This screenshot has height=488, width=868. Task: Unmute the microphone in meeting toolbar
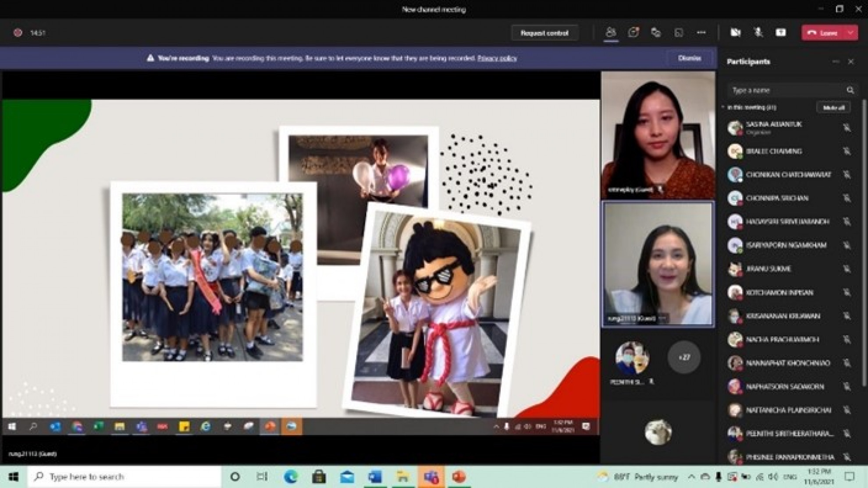(758, 32)
